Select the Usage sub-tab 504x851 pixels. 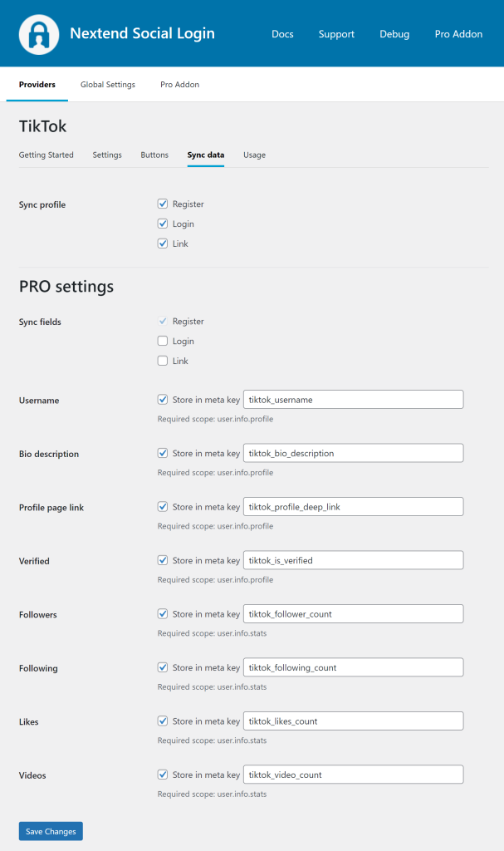[254, 155]
